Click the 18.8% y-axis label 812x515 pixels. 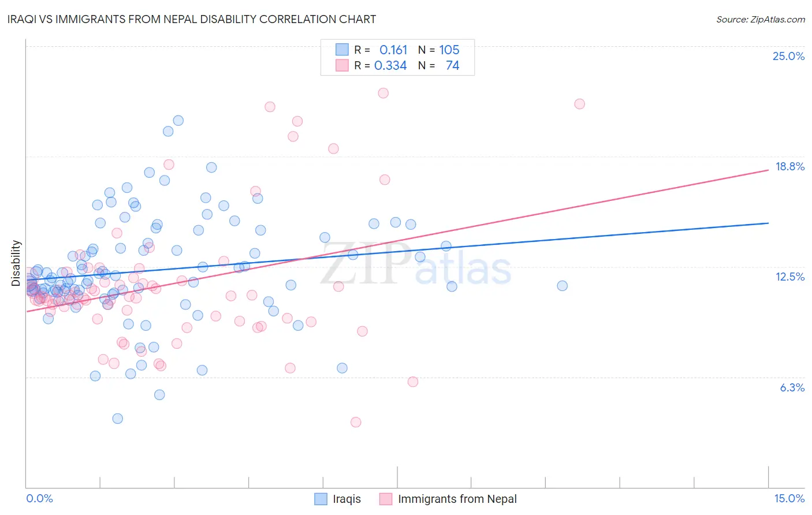coord(789,166)
